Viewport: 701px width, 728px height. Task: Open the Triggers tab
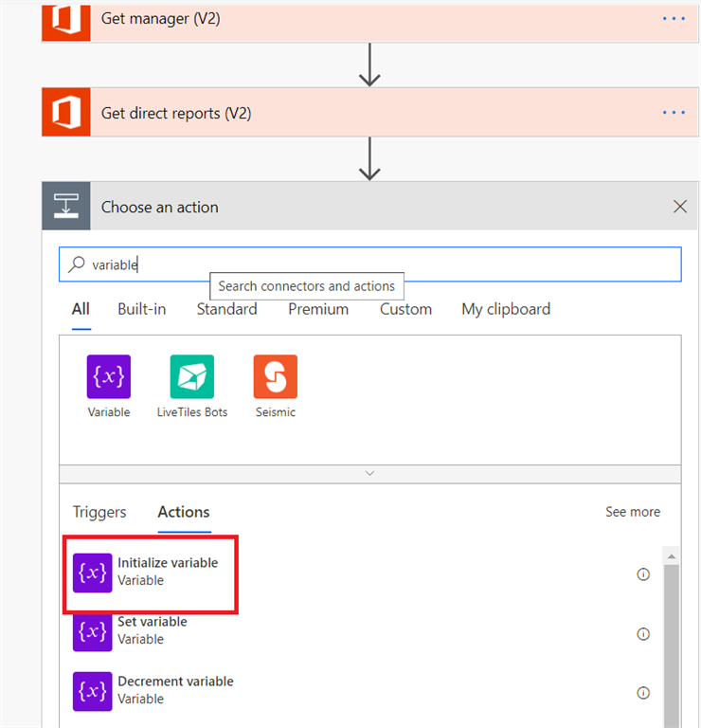click(99, 512)
